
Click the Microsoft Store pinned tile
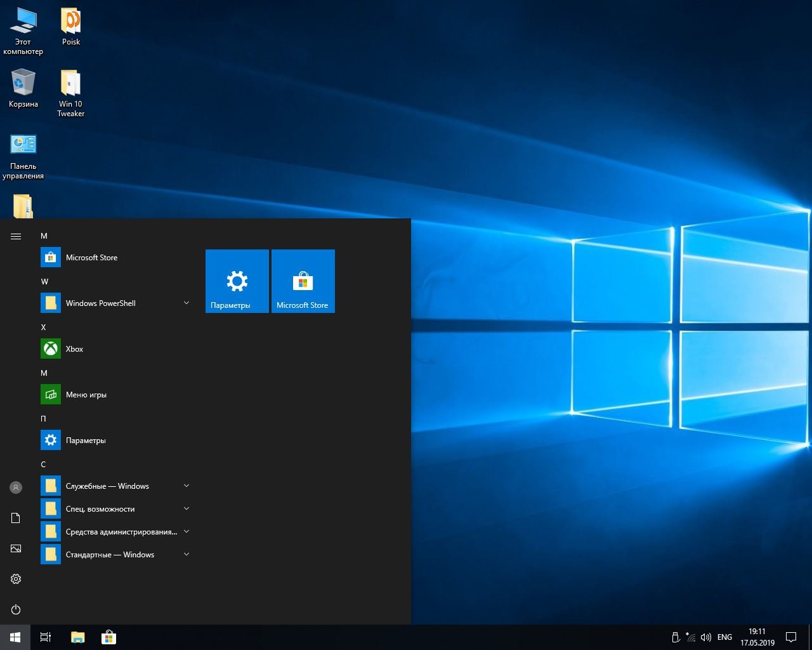point(303,281)
